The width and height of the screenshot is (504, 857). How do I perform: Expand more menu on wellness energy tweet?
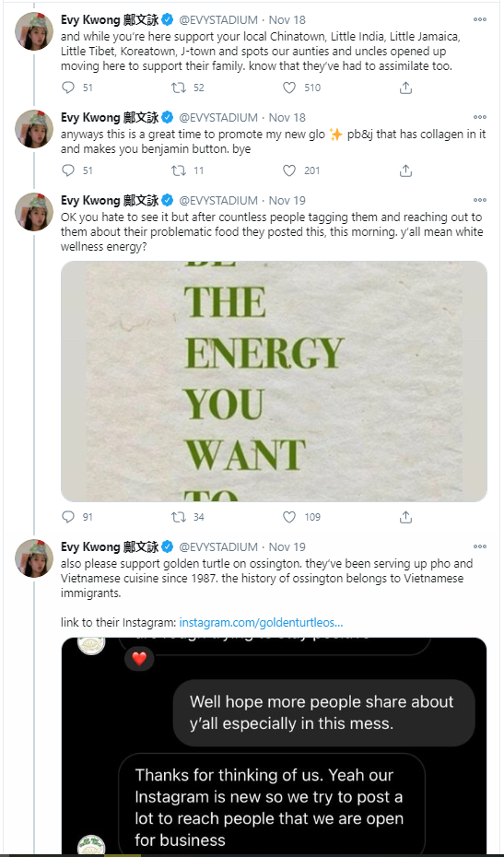[480, 200]
